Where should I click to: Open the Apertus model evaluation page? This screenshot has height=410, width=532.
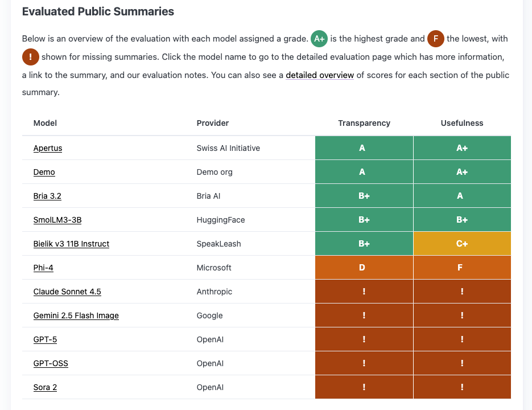tap(48, 148)
